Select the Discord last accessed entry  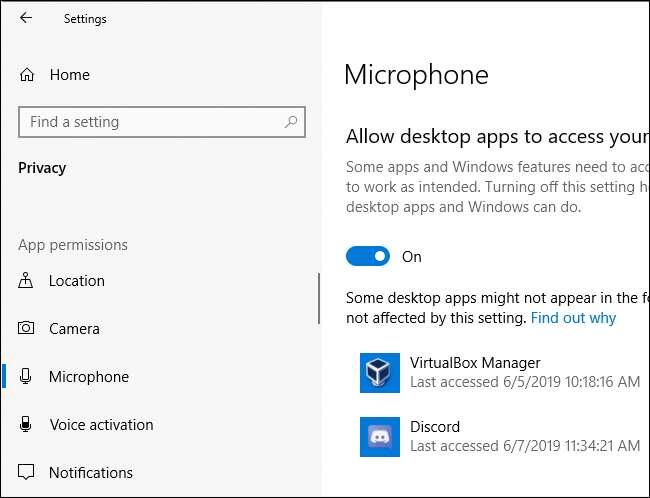click(525, 446)
